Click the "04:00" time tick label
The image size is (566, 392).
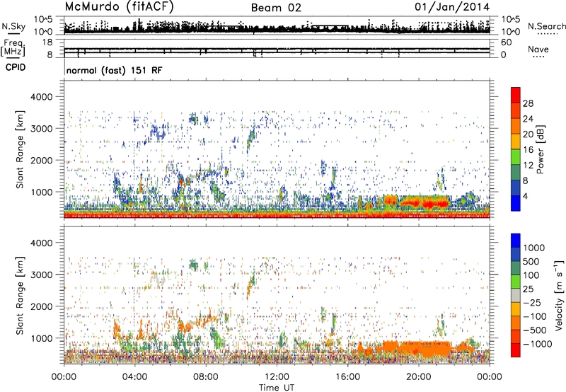134,377
